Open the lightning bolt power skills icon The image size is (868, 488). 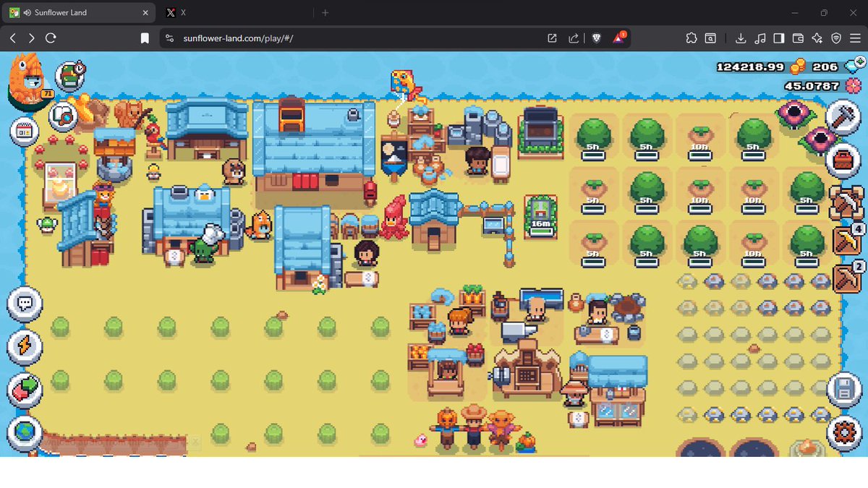pyautogui.click(x=25, y=347)
